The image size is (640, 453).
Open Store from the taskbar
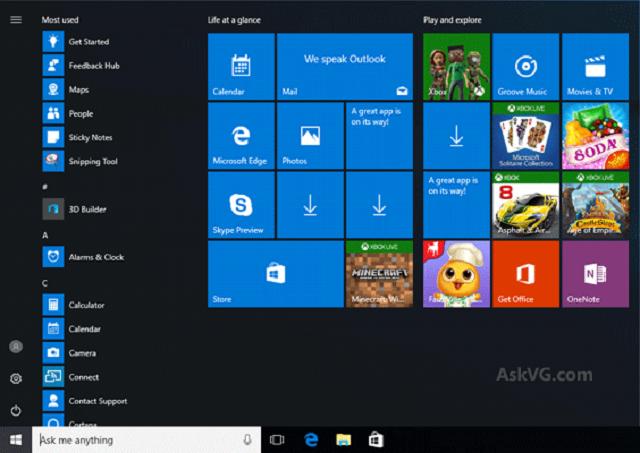[376, 440]
